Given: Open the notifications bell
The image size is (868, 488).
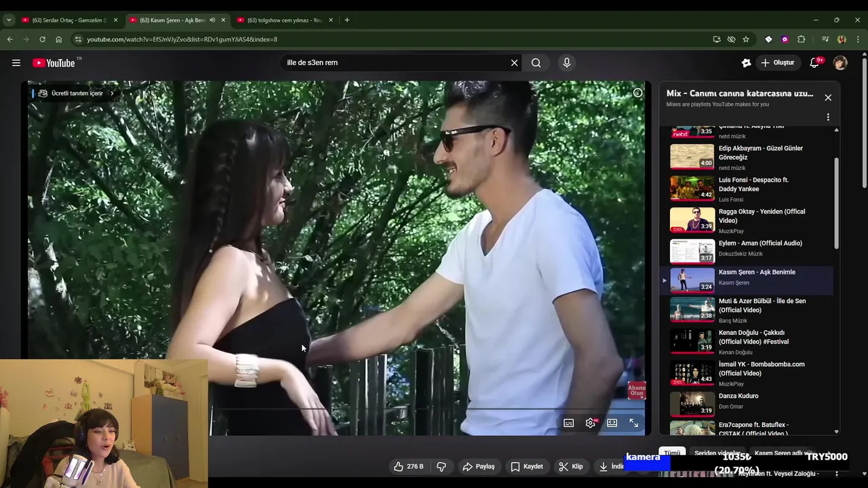Looking at the screenshot, I should (814, 63).
